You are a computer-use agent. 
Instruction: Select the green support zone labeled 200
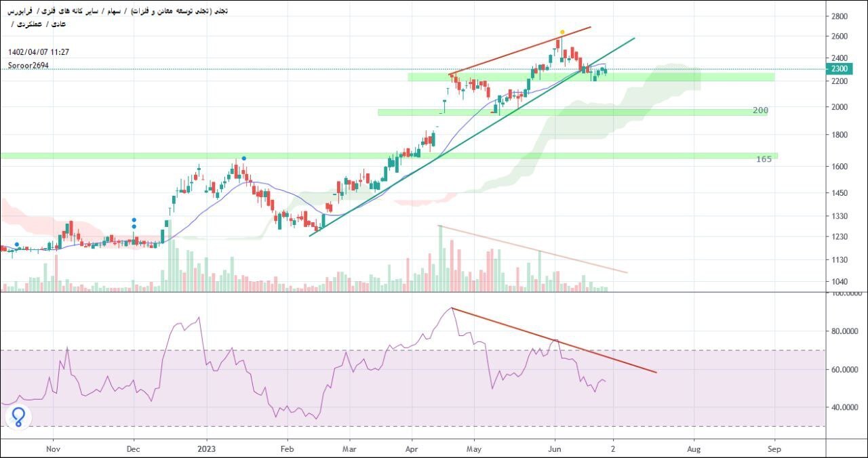click(572, 112)
